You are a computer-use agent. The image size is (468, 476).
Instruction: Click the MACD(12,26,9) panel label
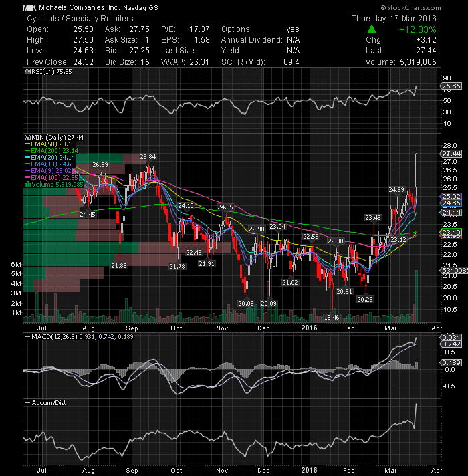coord(51,337)
